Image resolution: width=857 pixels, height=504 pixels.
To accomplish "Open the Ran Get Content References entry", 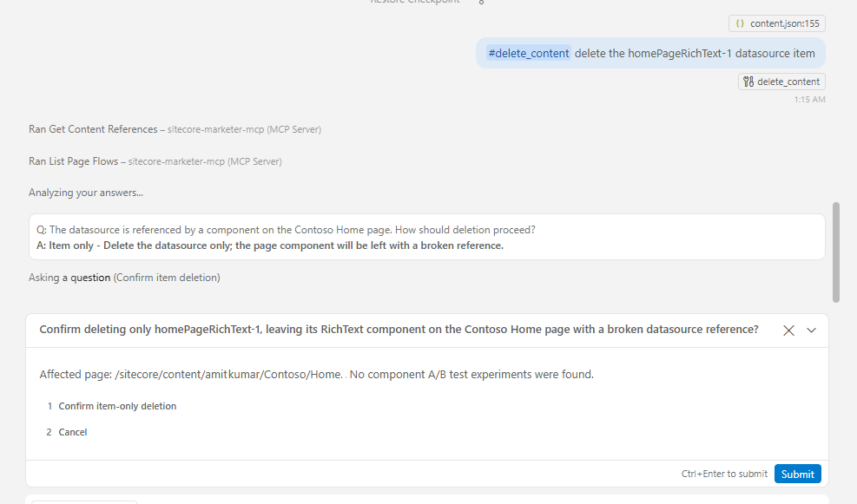I will [175, 129].
